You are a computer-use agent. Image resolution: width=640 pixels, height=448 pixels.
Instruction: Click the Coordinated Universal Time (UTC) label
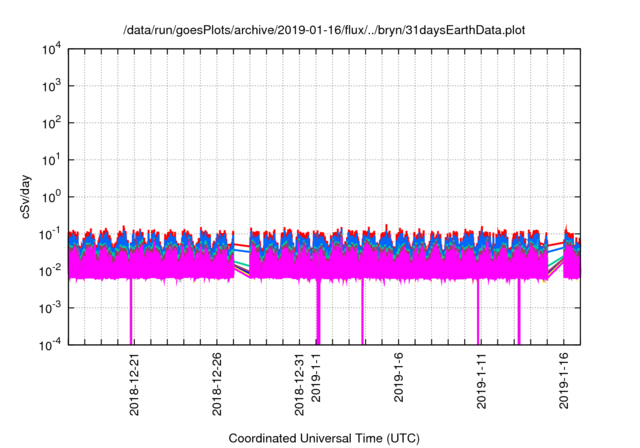(324, 438)
